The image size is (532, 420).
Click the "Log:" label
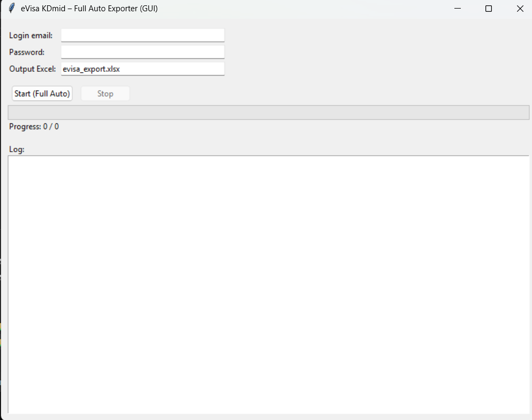point(17,149)
